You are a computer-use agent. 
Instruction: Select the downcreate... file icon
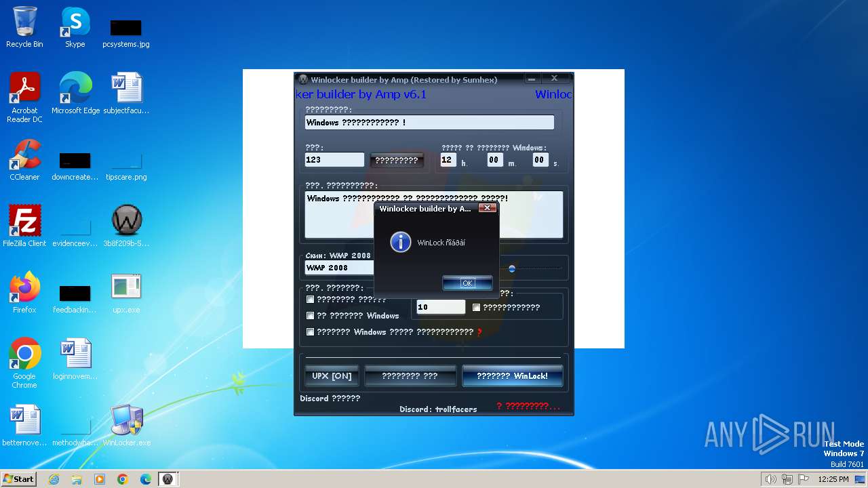point(75,165)
